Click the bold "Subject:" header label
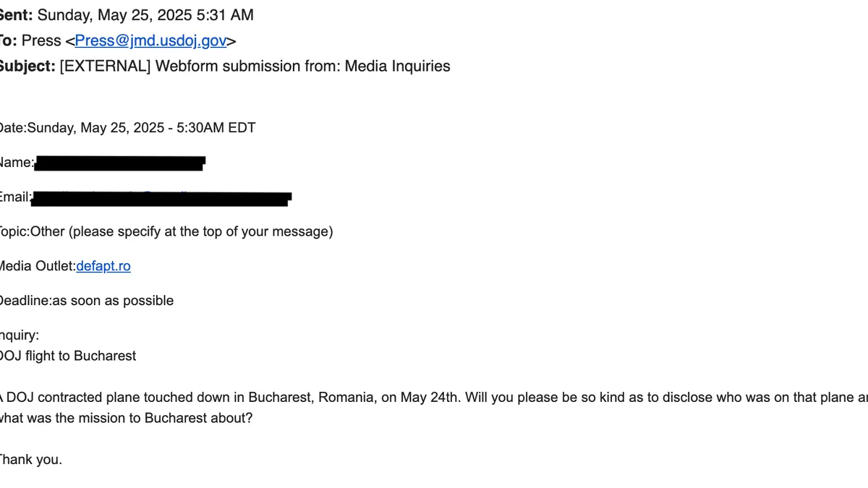 coord(27,67)
